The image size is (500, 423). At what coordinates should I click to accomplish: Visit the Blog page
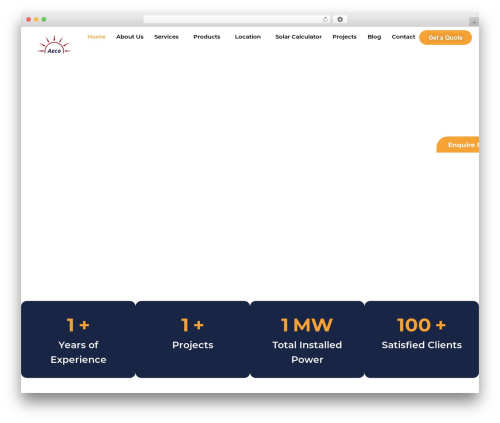pos(374,37)
